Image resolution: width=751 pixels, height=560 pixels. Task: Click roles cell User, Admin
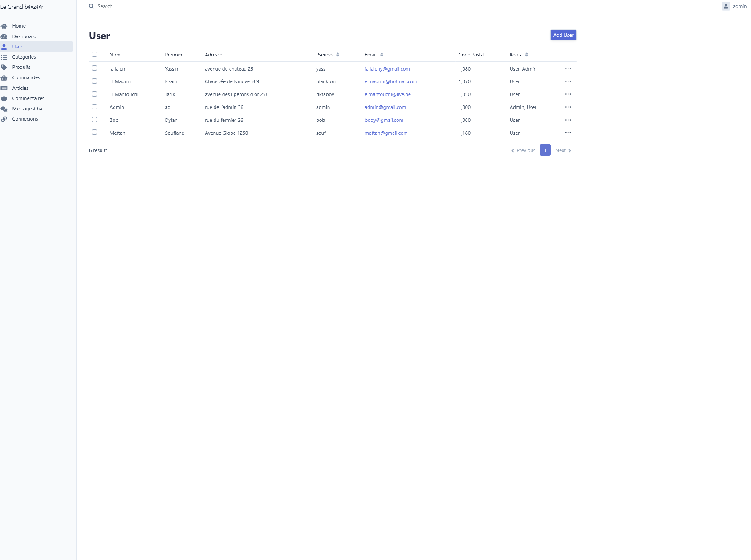click(523, 69)
